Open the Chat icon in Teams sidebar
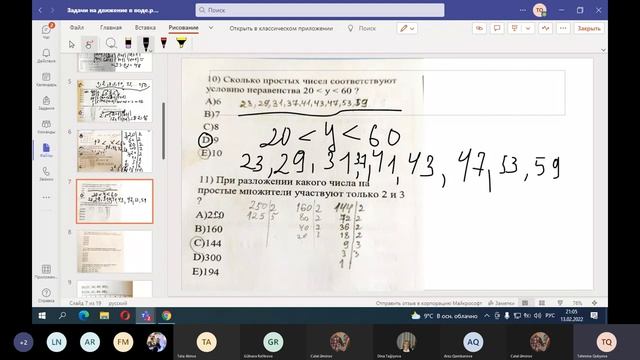 point(46,31)
